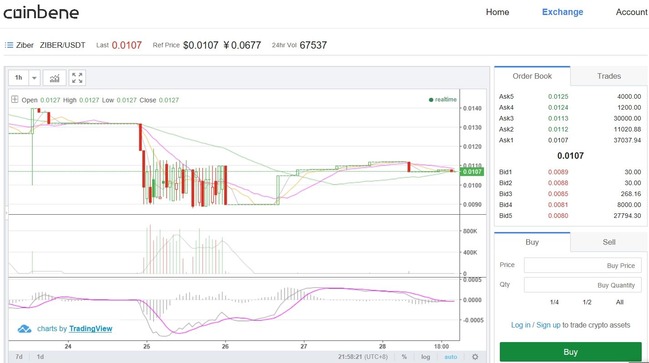Go to Home page
The width and height of the screenshot is (649, 363).
(x=498, y=12)
